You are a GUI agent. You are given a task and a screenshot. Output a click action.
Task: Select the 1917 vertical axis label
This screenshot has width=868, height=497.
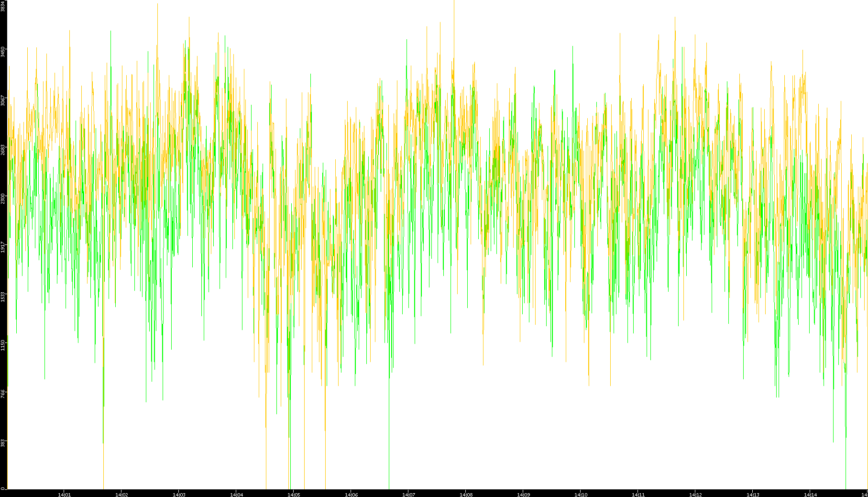[x=3, y=247]
